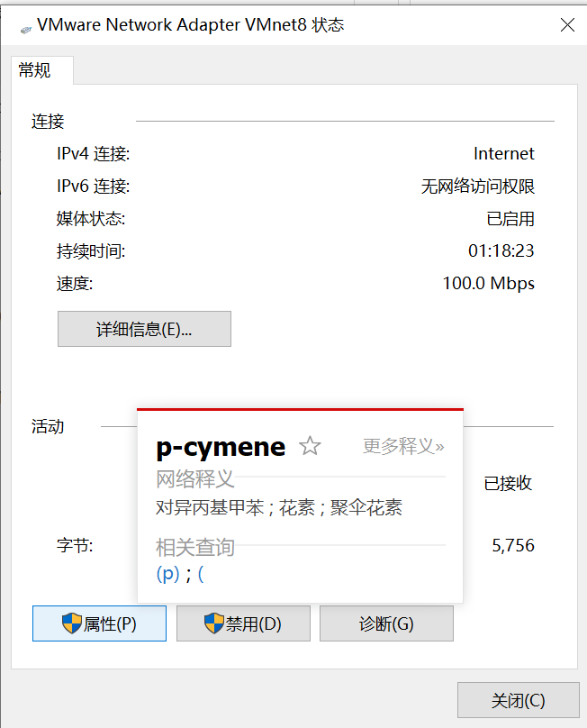
Task: Click the 关闭(C) button
Action: [x=519, y=700]
